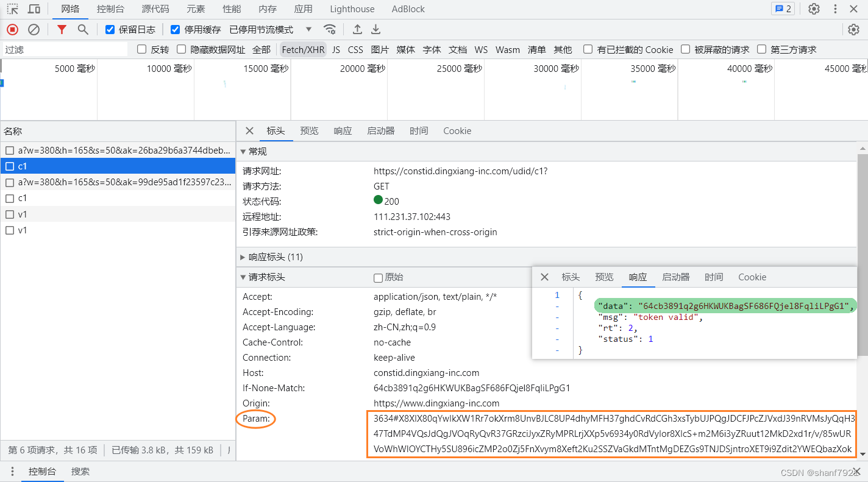Toggle the device toolbar icon
The height and width of the screenshot is (482, 868).
(34, 9)
